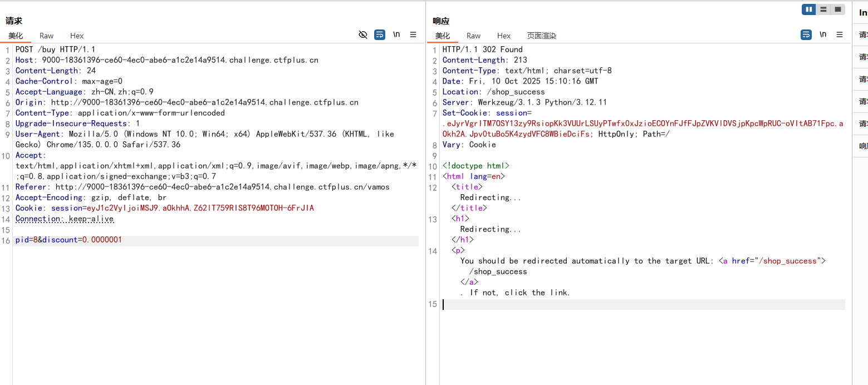Toggle word wrap in the request editor
This screenshot has height=385, width=868.
[x=380, y=34]
